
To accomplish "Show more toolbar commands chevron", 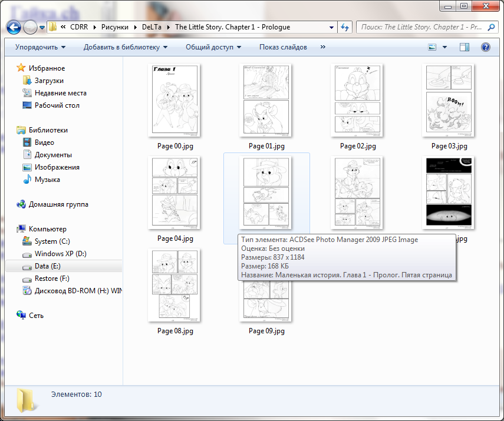I will click(x=322, y=47).
